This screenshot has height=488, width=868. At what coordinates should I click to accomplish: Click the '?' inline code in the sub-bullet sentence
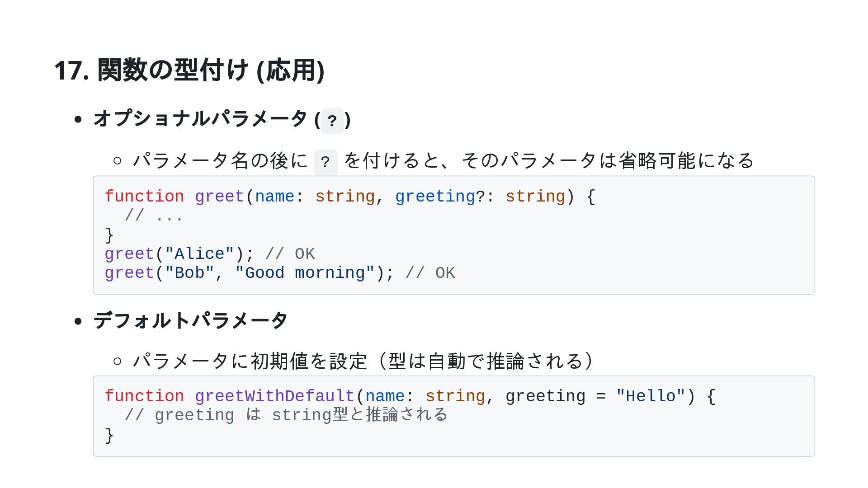click(x=325, y=162)
